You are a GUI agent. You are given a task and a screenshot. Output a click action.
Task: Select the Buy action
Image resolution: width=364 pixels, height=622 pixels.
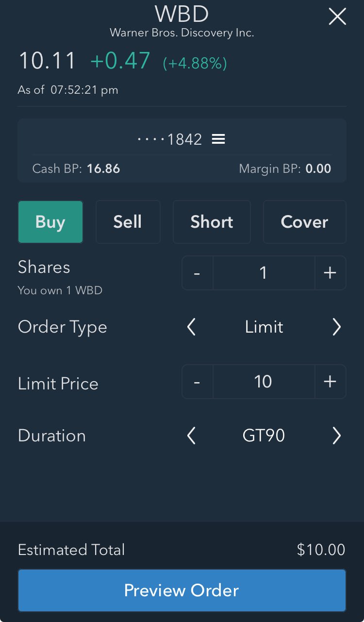(x=50, y=222)
